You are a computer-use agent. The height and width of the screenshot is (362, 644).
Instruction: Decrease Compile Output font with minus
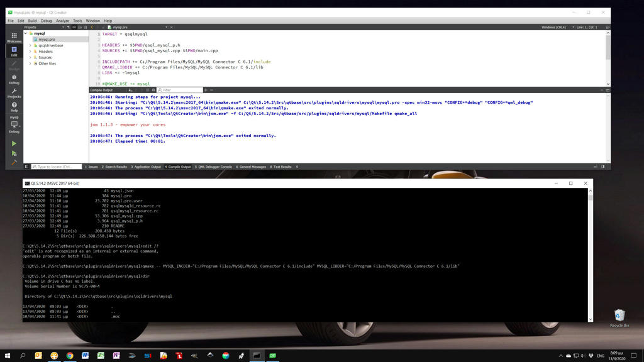211,90
